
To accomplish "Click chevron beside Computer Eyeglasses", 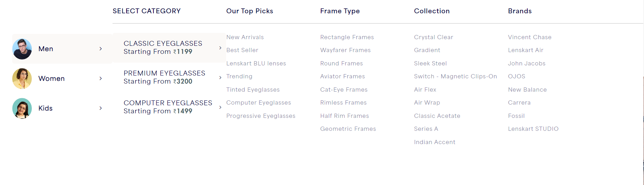I will [x=220, y=107].
